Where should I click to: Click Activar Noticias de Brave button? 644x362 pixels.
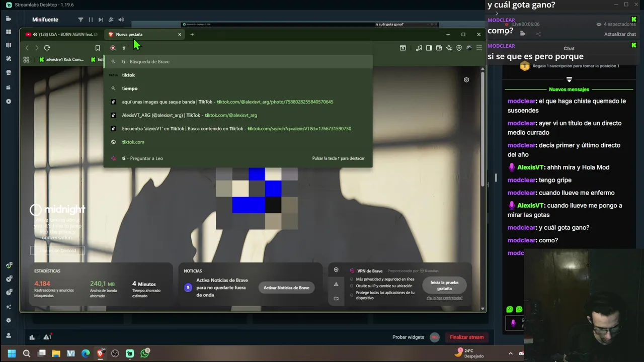click(x=286, y=288)
